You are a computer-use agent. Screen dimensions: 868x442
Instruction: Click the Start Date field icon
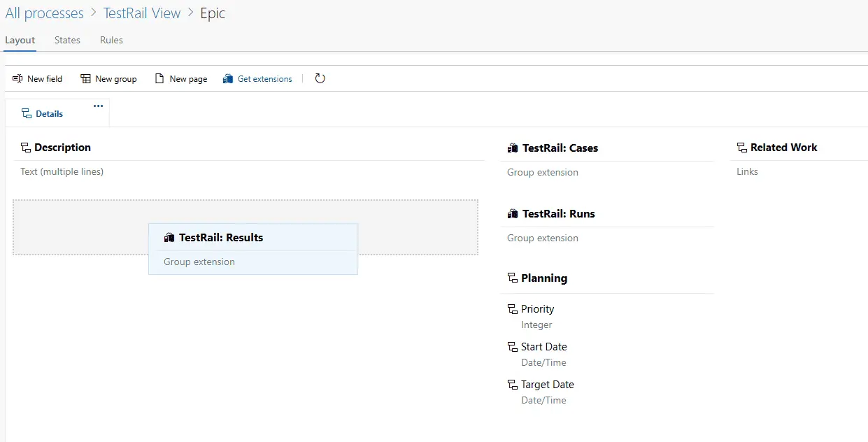pyautogui.click(x=512, y=347)
